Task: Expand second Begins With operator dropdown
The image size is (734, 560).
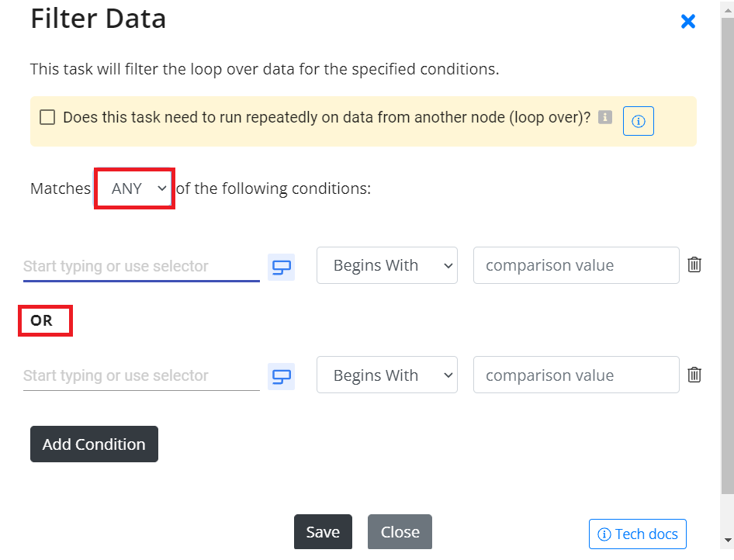Action: pyautogui.click(x=387, y=375)
